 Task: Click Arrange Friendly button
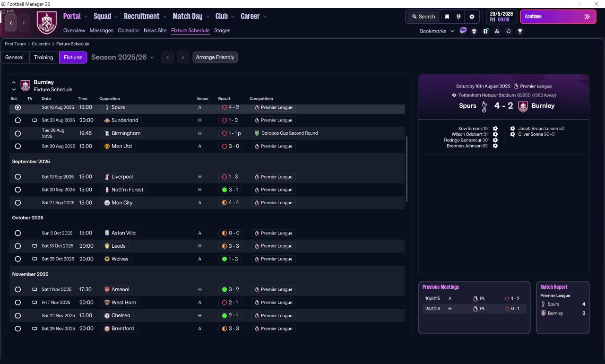(x=215, y=57)
